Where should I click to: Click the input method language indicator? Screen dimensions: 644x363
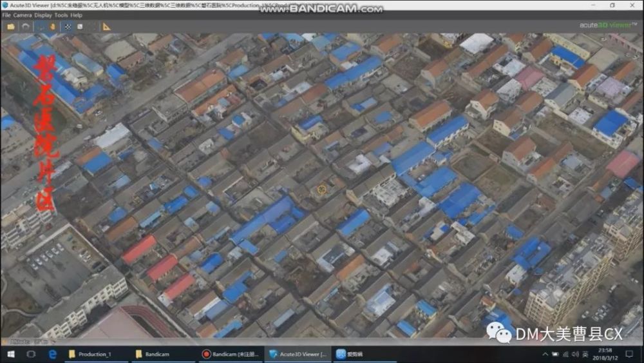click(585, 354)
